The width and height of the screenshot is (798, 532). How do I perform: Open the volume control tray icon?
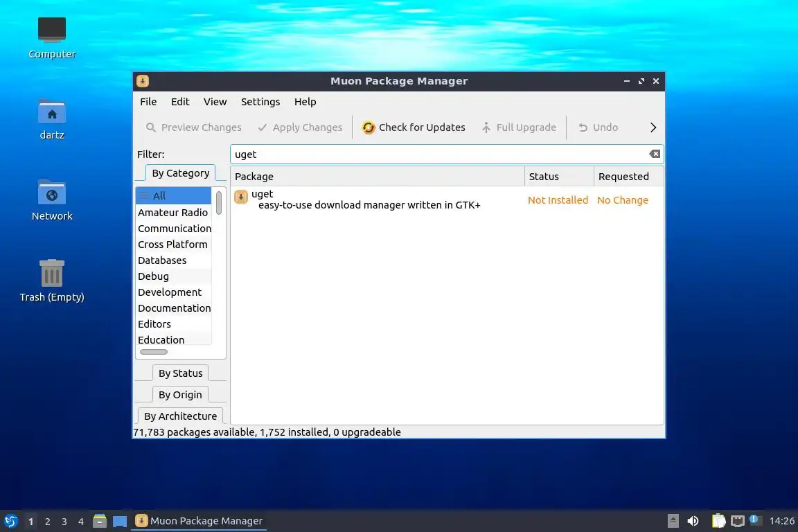click(693, 521)
